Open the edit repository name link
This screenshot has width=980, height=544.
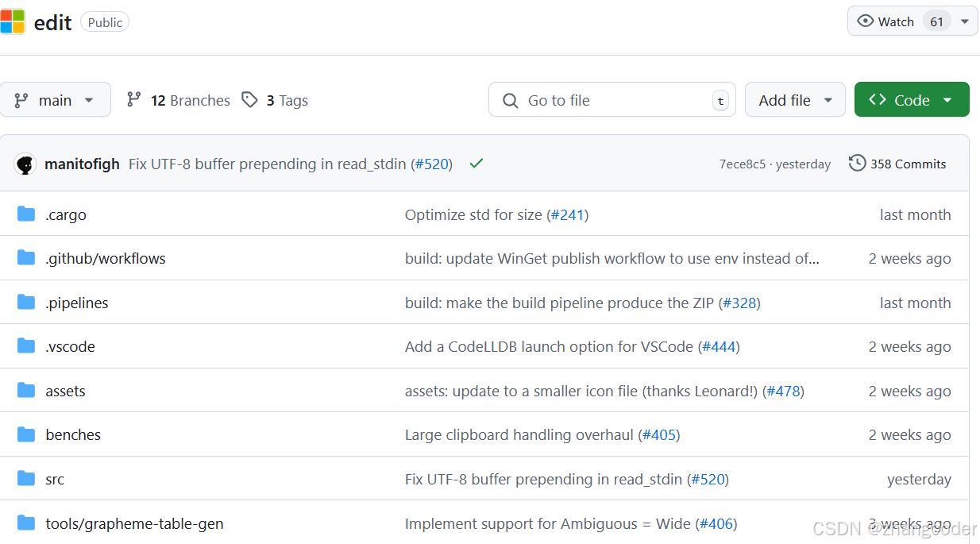tap(53, 22)
